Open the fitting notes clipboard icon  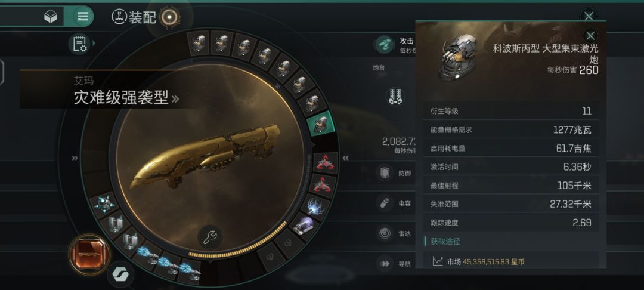point(80,43)
